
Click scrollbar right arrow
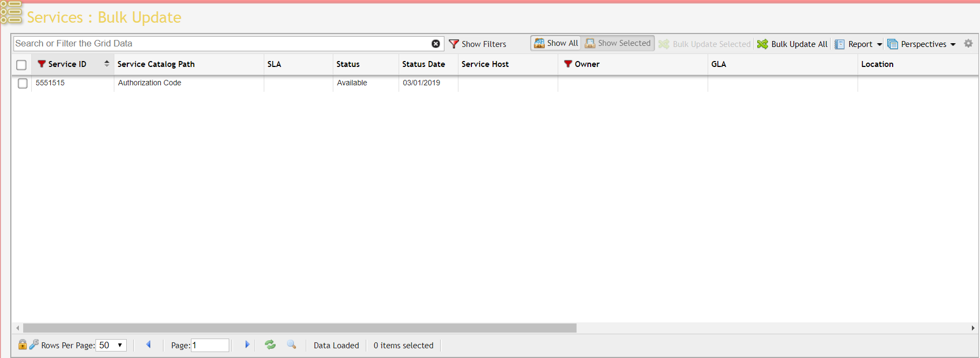(x=973, y=328)
